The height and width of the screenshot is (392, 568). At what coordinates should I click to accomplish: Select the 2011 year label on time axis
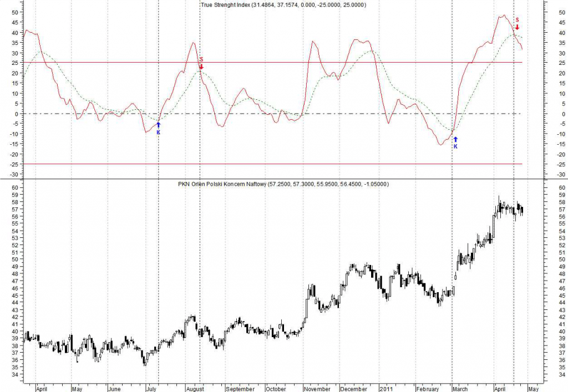pyautogui.click(x=387, y=388)
